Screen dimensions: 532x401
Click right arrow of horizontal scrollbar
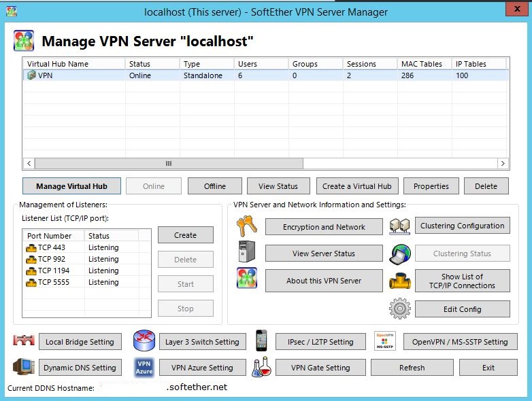[x=503, y=164]
